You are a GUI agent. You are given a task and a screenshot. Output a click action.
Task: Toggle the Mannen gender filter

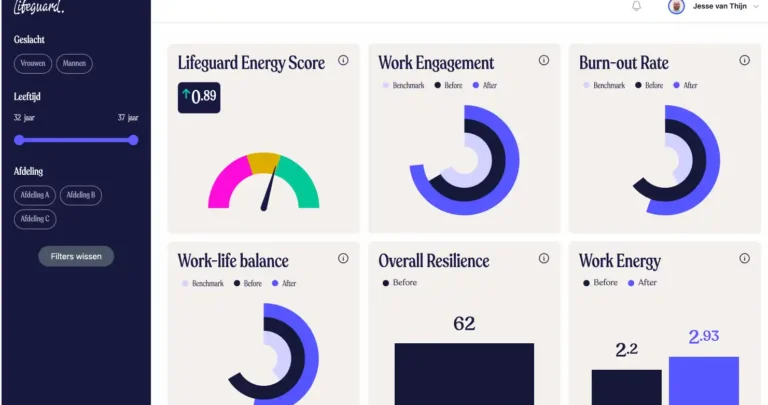[74, 64]
